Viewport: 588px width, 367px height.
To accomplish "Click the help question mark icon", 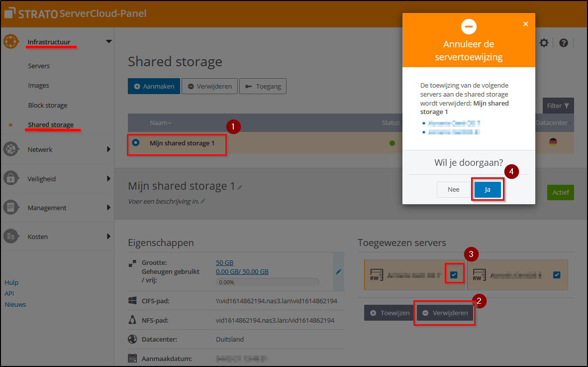I will coord(563,43).
